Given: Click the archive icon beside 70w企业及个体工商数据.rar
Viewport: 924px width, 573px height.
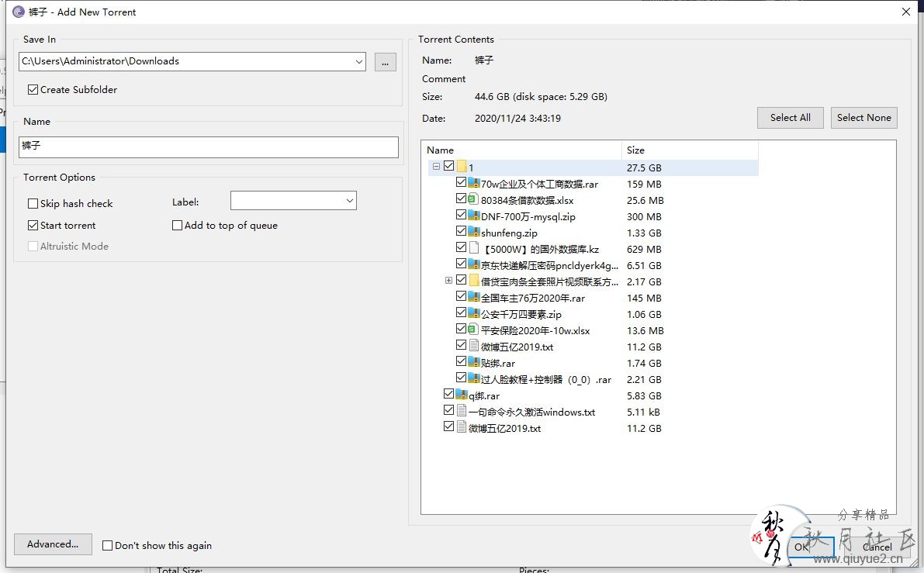Looking at the screenshot, I should (474, 183).
